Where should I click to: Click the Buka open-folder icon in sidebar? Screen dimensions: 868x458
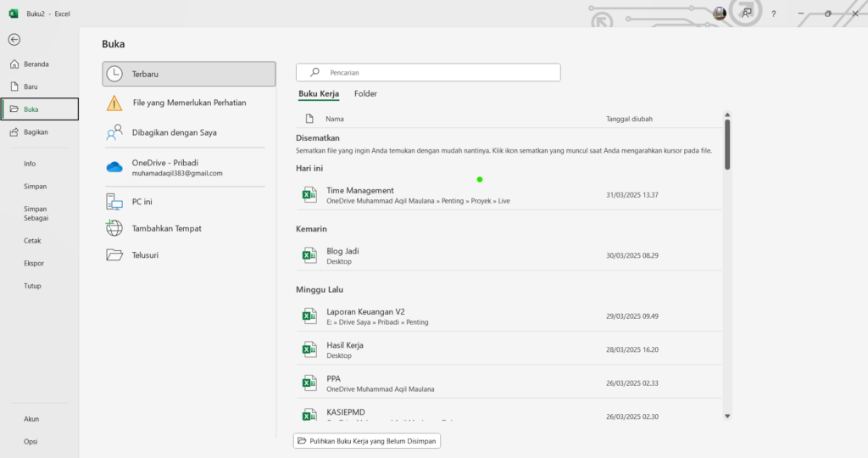pyautogui.click(x=14, y=109)
